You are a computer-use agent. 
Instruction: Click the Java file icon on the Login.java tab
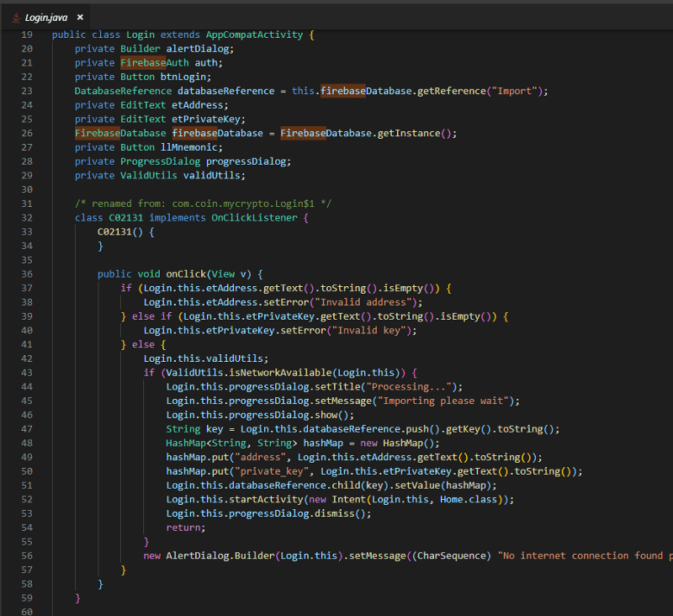click(x=16, y=17)
